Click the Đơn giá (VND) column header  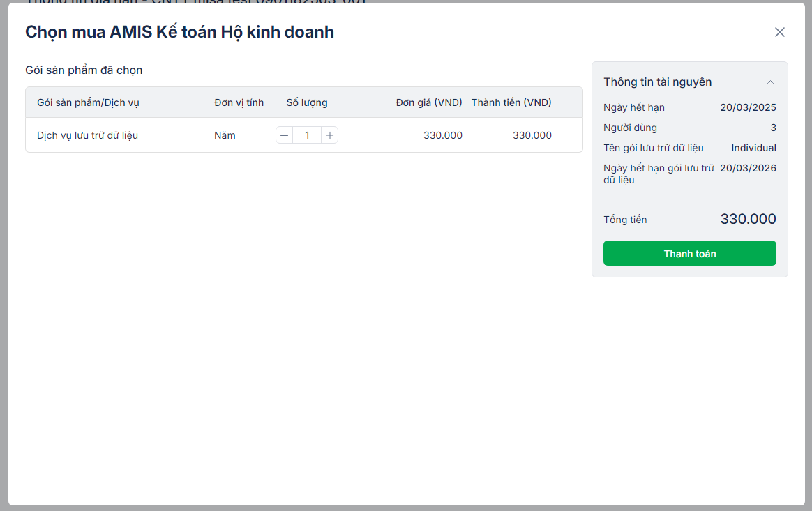pos(429,102)
